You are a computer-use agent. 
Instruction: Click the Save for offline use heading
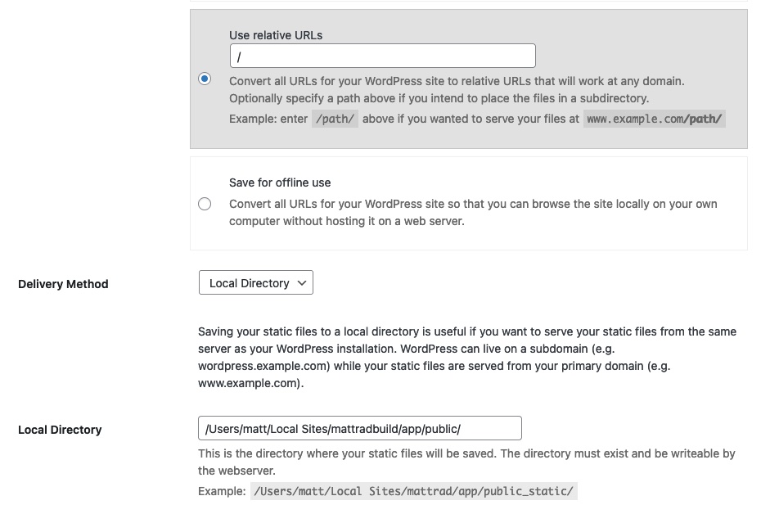pos(280,183)
